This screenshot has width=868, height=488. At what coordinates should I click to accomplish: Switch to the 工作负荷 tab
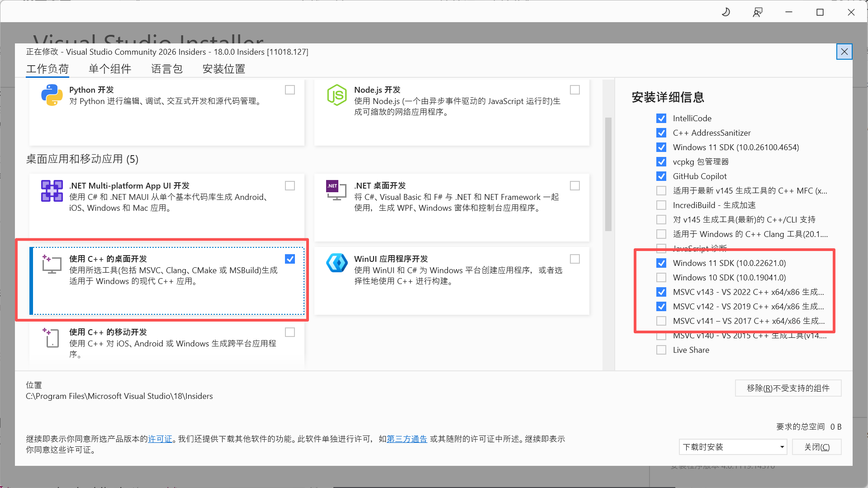coord(47,69)
